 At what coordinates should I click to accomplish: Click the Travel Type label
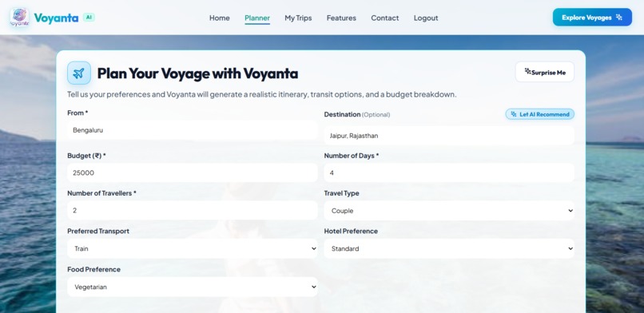pos(341,193)
